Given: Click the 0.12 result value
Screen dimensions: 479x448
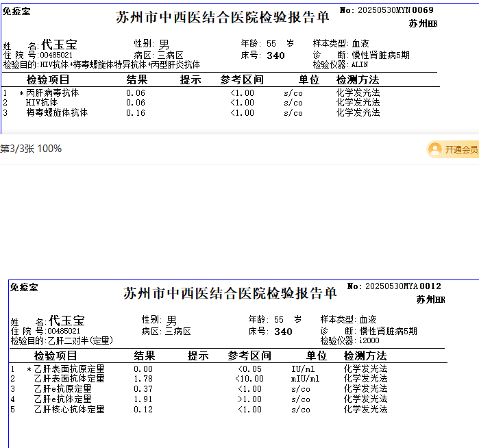Looking at the screenshot, I should point(143,410).
